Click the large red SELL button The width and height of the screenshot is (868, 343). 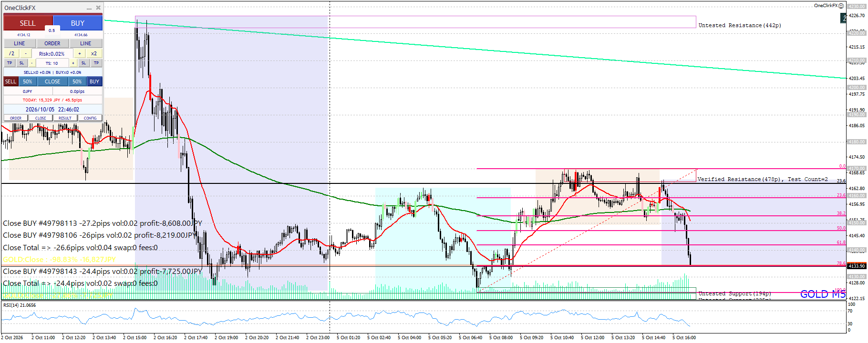28,23
